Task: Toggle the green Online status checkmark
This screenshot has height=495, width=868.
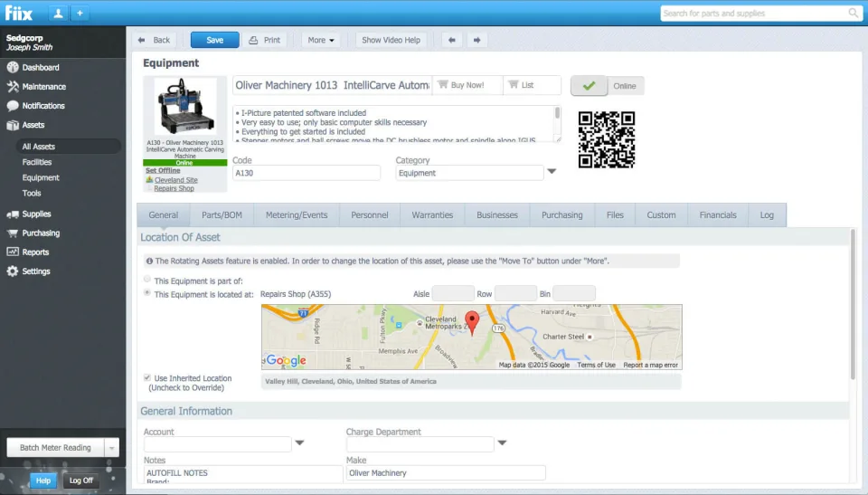Action: (x=589, y=86)
